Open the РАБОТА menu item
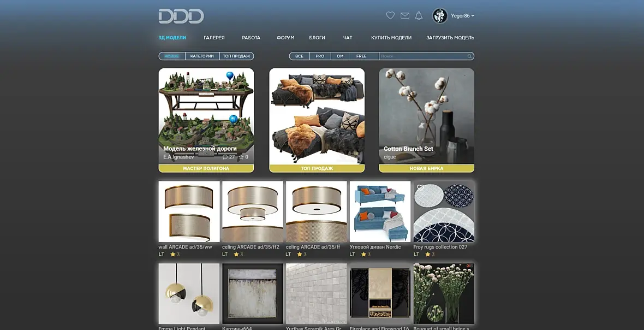Viewport: 644px width, 330px height. 251,37
